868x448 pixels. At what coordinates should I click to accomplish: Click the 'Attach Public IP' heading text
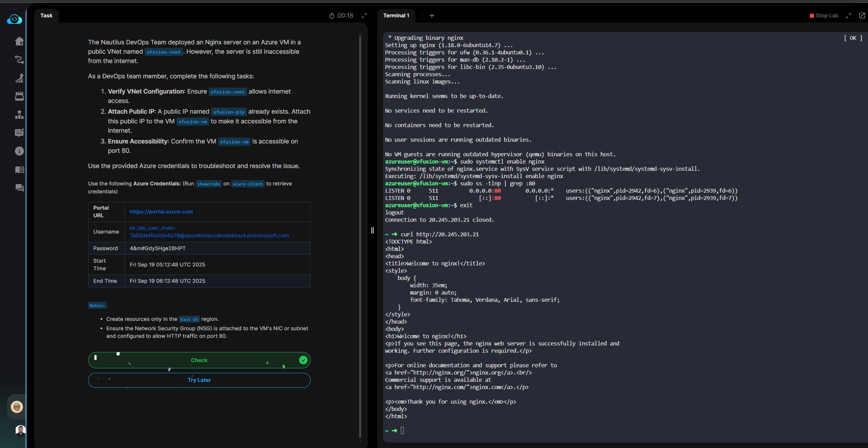pyautogui.click(x=132, y=112)
